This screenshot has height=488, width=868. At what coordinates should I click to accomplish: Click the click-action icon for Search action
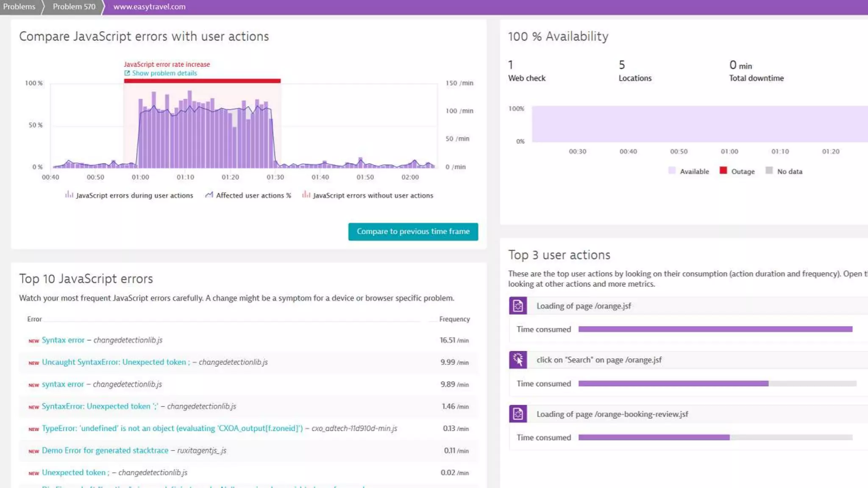click(517, 360)
